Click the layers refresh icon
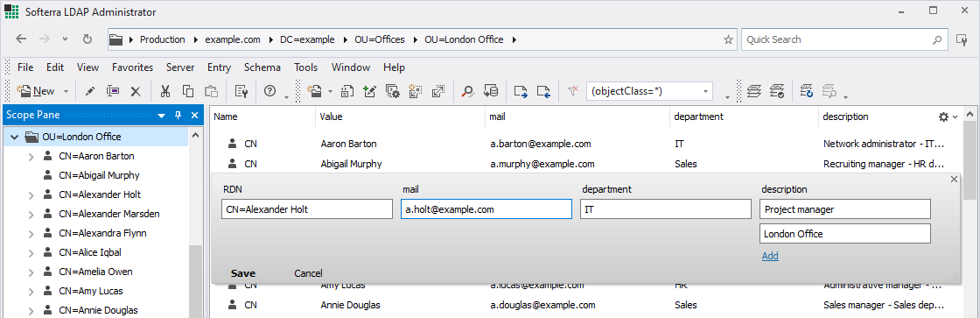Viewport: 980px width, 318px height. pos(807,91)
